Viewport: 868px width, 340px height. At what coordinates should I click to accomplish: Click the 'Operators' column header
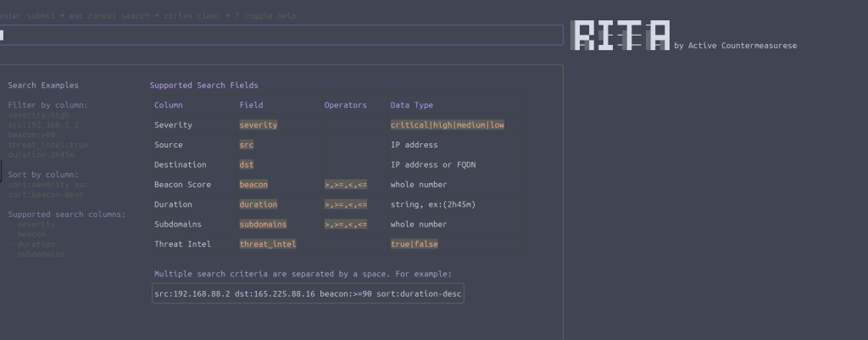point(345,105)
